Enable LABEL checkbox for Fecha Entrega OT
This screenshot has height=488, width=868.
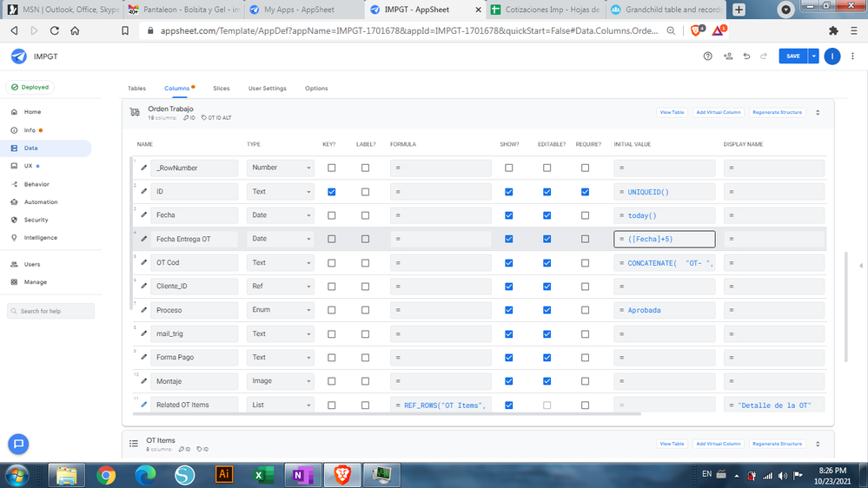pos(365,239)
